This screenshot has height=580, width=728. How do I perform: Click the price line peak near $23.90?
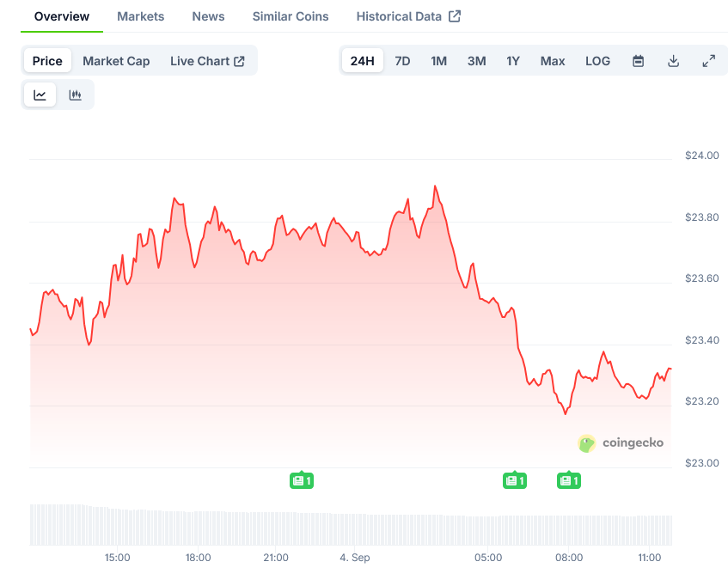[x=435, y=186]
